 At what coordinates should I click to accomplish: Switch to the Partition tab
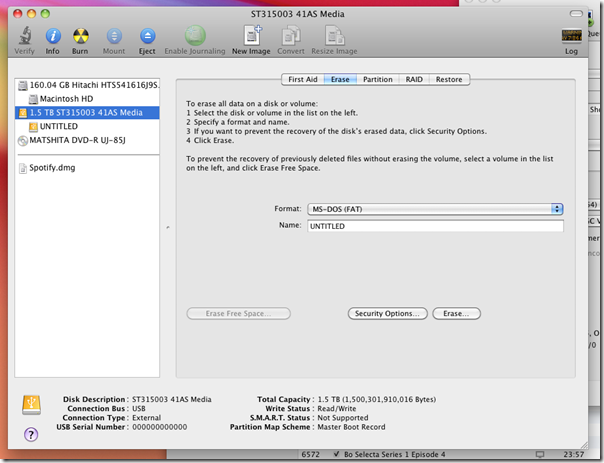(378, 79)
